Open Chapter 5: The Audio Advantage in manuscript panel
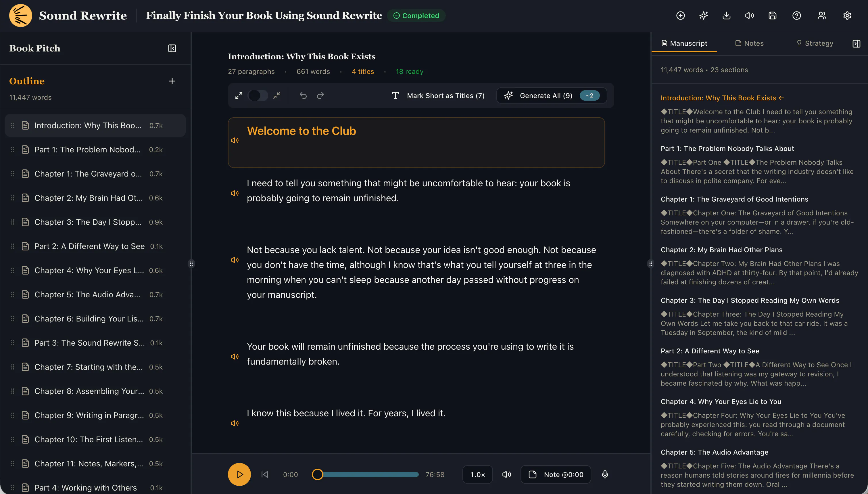 click(715, 452)
